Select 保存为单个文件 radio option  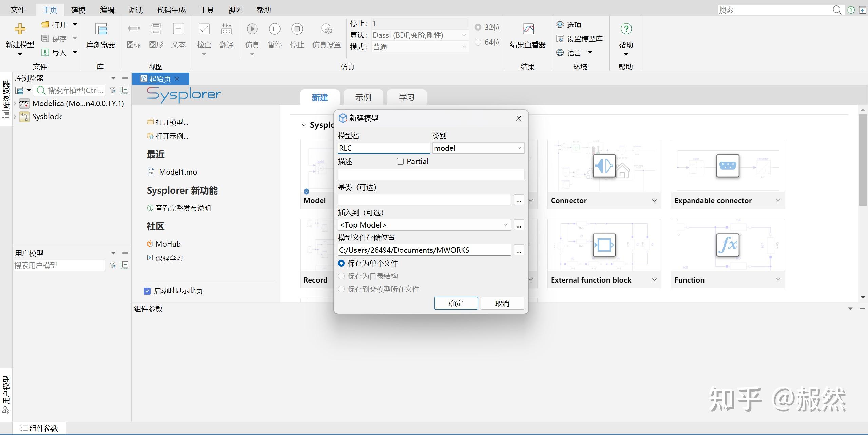341,263
